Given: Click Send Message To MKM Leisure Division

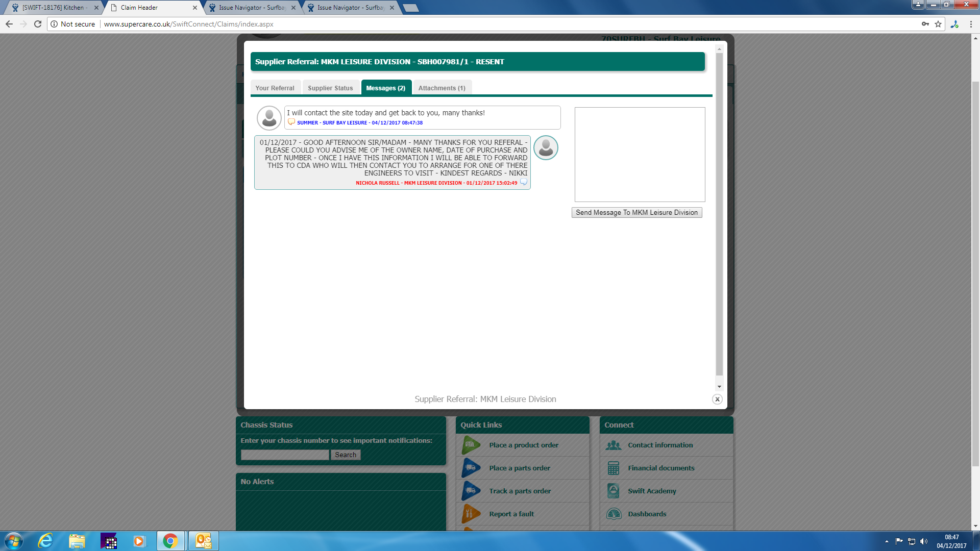Looking at the screenshot, I should pyautogui.click(x=636, y=213).
